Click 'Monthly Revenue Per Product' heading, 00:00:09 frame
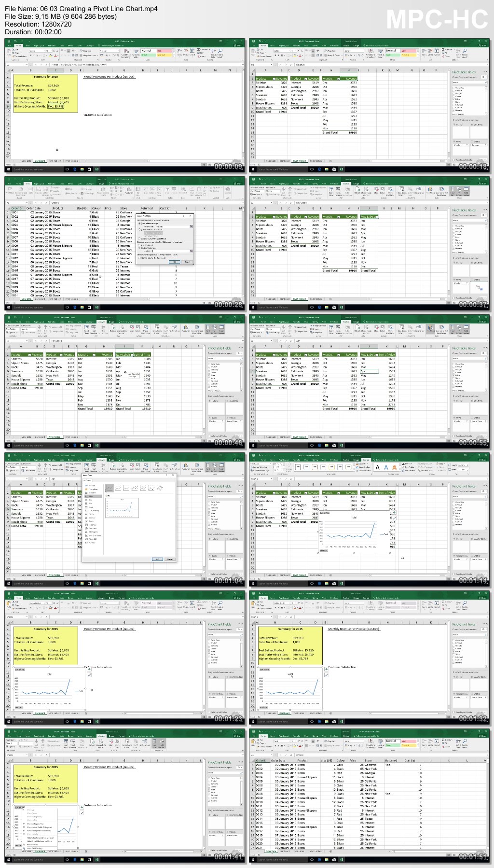The width and height of the screenshot is (494, 868). (109, 76)
